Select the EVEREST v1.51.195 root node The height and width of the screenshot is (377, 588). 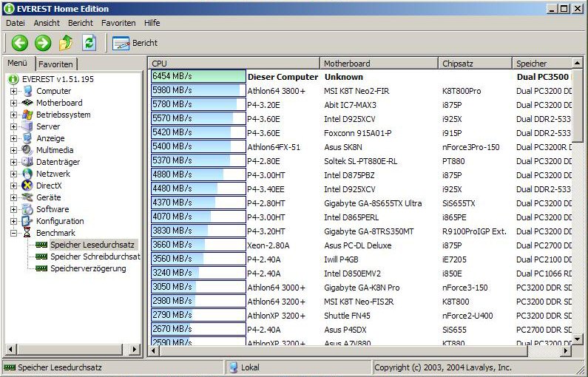58,79
